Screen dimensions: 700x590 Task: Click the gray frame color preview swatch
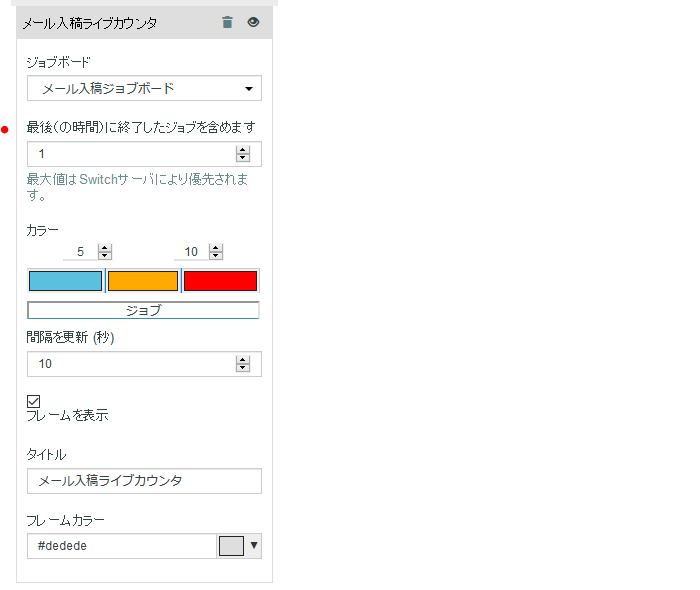point(231,546)
